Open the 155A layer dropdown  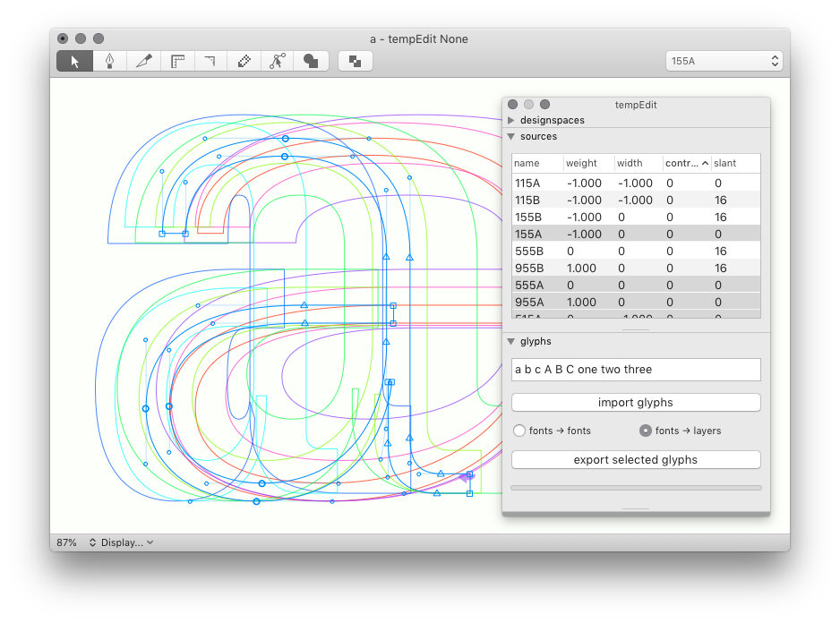pos(724,61)
